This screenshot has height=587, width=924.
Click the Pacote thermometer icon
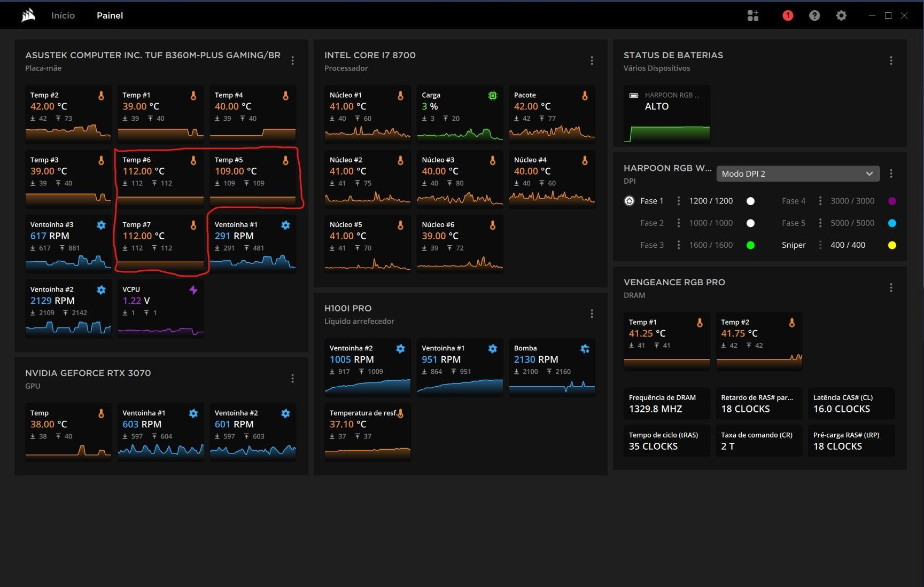coord(585,96)
